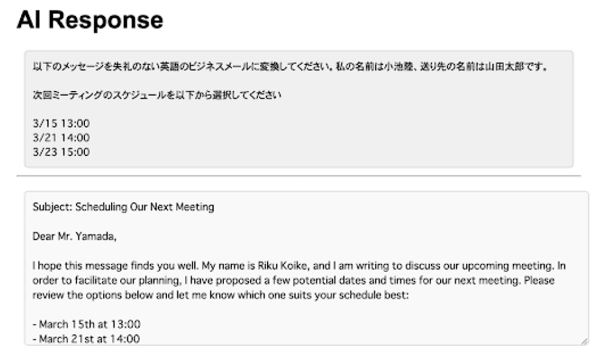Click the textarea resize handle icon
This screenshot has height=364, width=607.
[584, 341]
